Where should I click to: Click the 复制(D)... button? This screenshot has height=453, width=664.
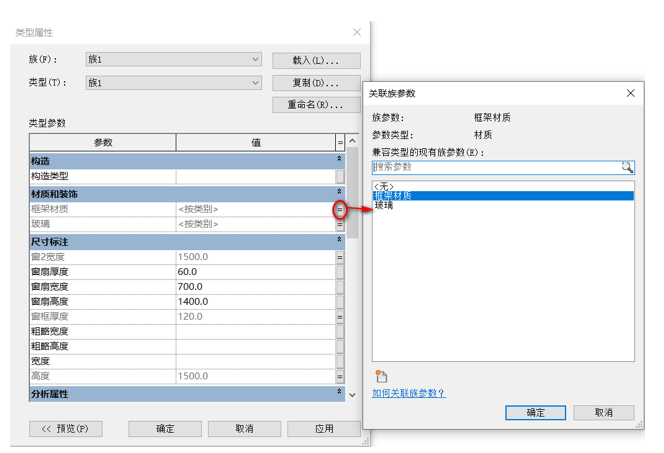coord(316,83)
